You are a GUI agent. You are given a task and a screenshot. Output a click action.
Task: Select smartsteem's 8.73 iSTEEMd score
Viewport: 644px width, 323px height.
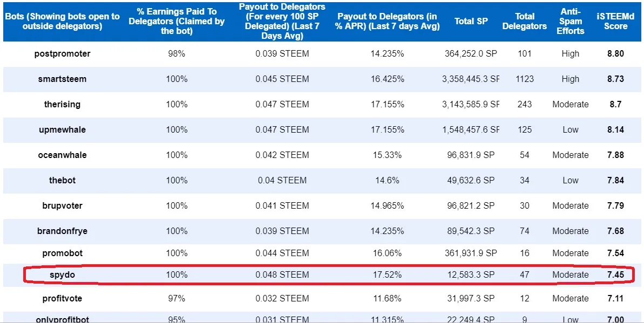click(616, 79)
